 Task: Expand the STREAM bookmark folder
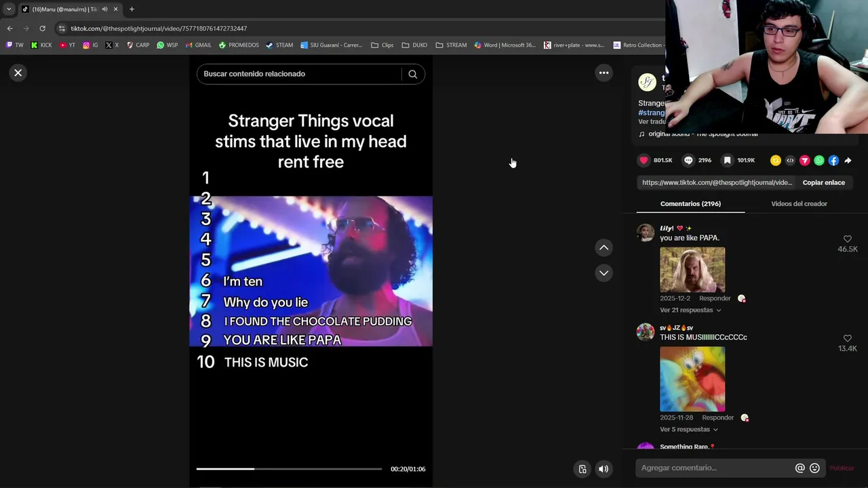[x=451, y=45]
